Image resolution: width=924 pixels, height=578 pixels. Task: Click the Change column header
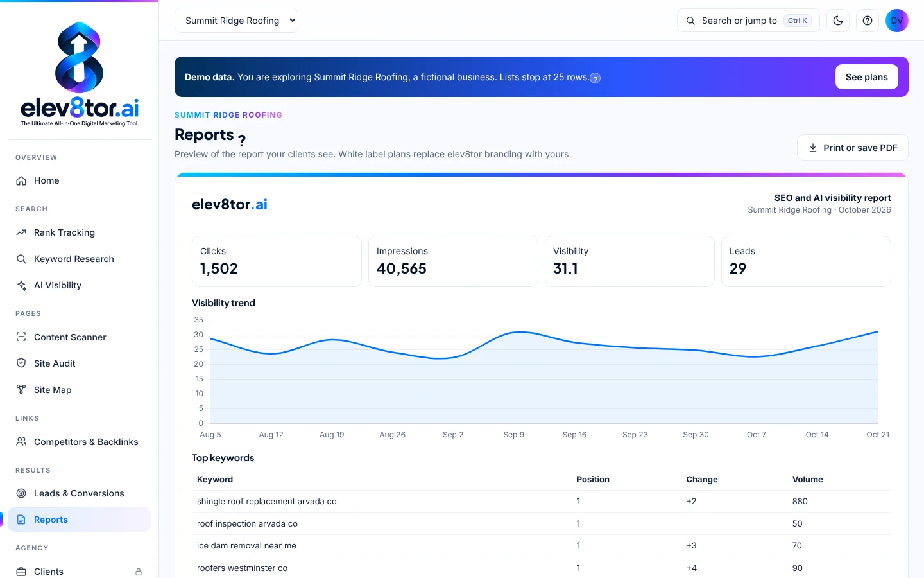tap(702, 480)
